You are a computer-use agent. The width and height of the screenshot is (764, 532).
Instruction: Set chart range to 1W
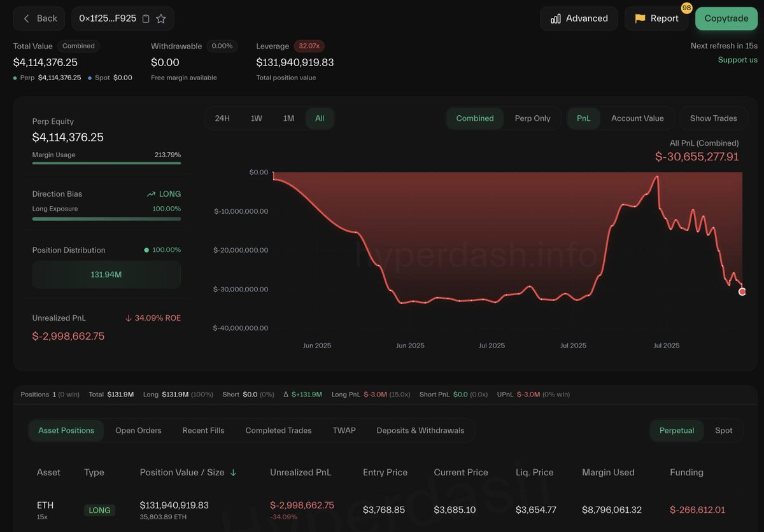[x=257, y=118]
